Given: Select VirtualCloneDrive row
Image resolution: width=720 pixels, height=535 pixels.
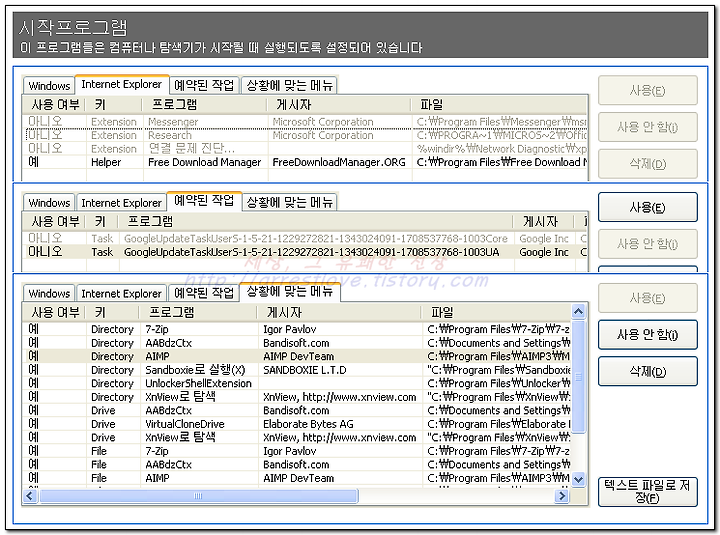Looking at the screenshot, I should tap(297, 424).
